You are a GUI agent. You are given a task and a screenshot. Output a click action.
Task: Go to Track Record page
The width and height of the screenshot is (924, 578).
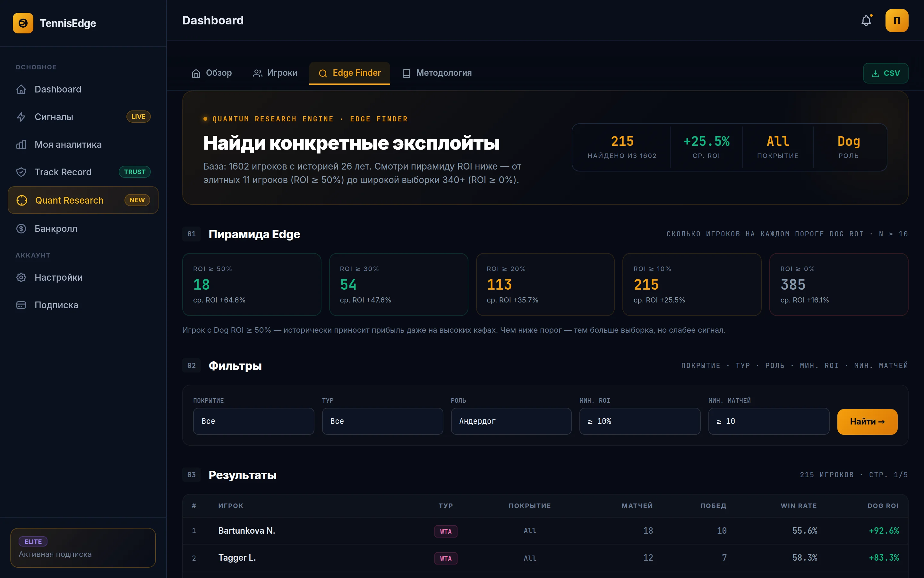point(83,172)
